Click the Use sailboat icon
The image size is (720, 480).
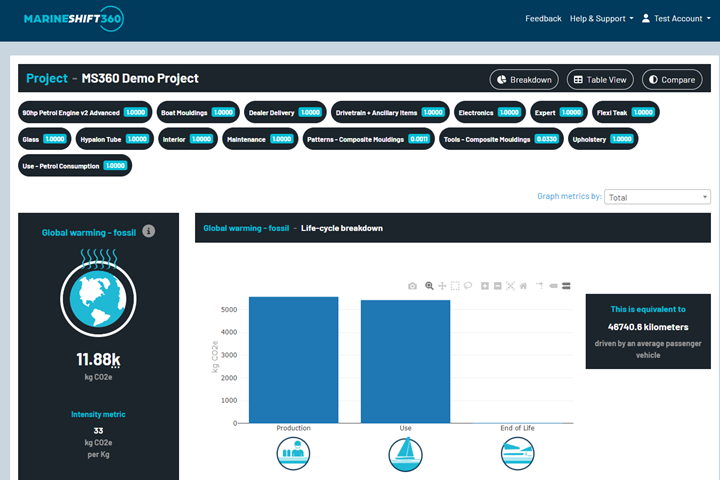click(405, 454)
